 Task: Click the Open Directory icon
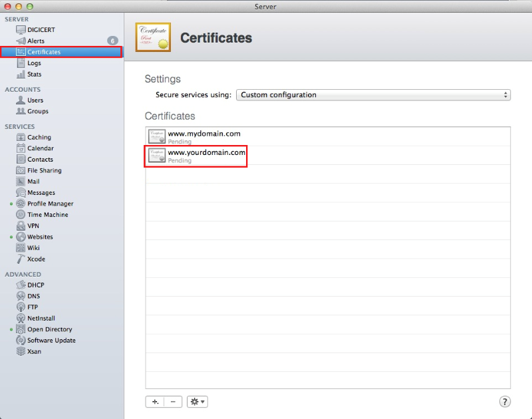pyautogui.click(x=21, y=329)
